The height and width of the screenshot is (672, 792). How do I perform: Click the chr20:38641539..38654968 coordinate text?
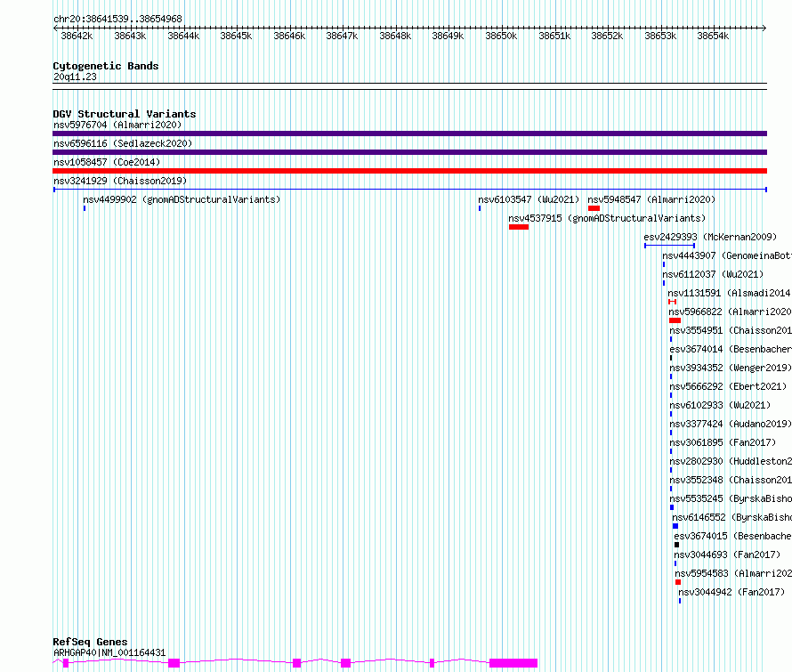pyautogui.click(x=117, y=19)
